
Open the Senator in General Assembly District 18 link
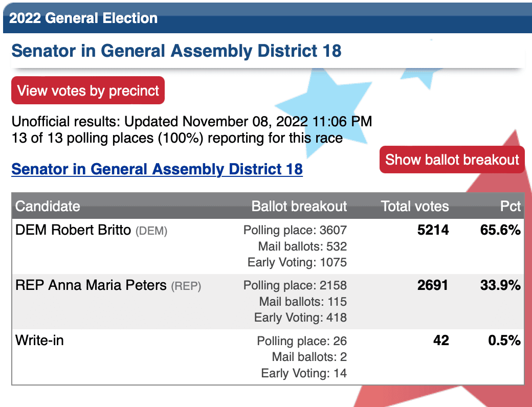pos(157,169)
